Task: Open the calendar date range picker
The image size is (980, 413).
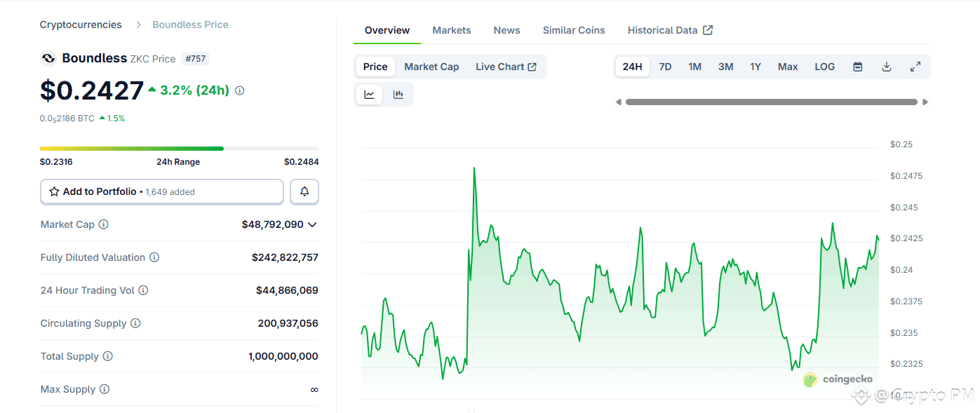Action: (x=857, y=67)
